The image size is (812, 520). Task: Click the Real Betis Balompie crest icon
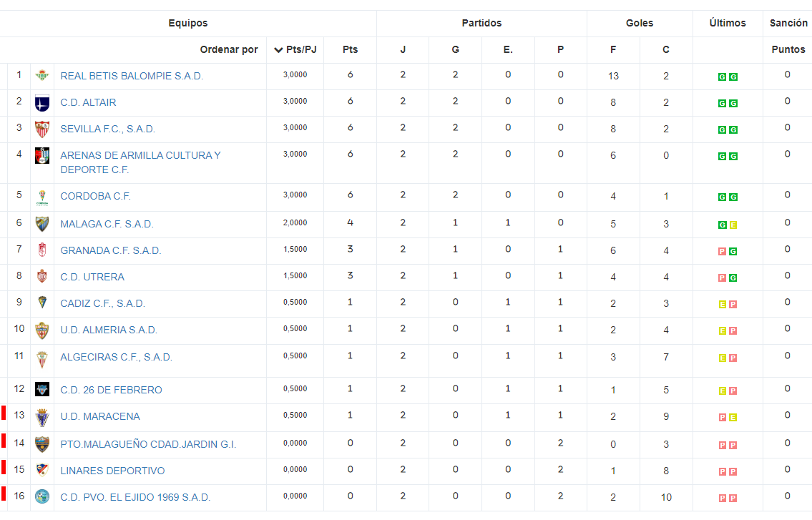tap(42, 76)
